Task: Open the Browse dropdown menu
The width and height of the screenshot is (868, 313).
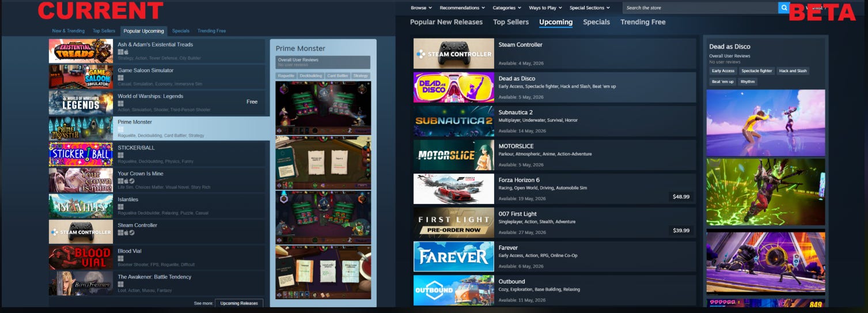Action: click(x=420, y=8)
